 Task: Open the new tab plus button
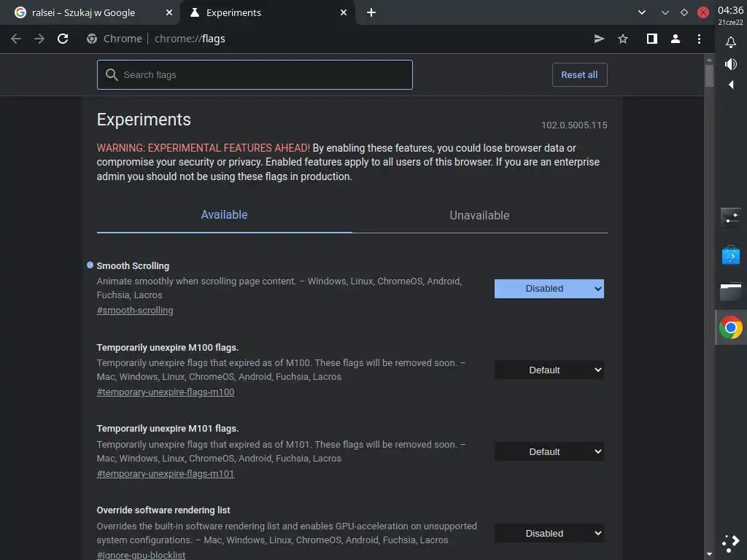[x=371, y=12]
